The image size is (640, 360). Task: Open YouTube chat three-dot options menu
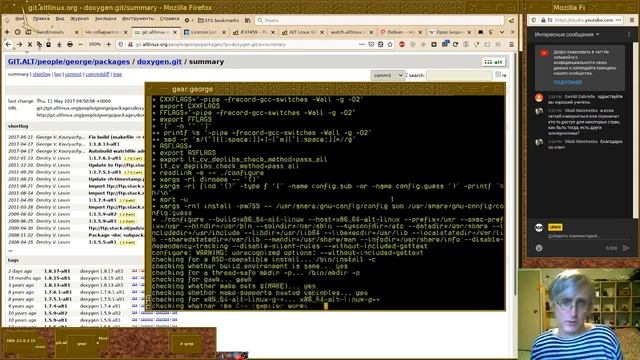click(x=629, y=35)
